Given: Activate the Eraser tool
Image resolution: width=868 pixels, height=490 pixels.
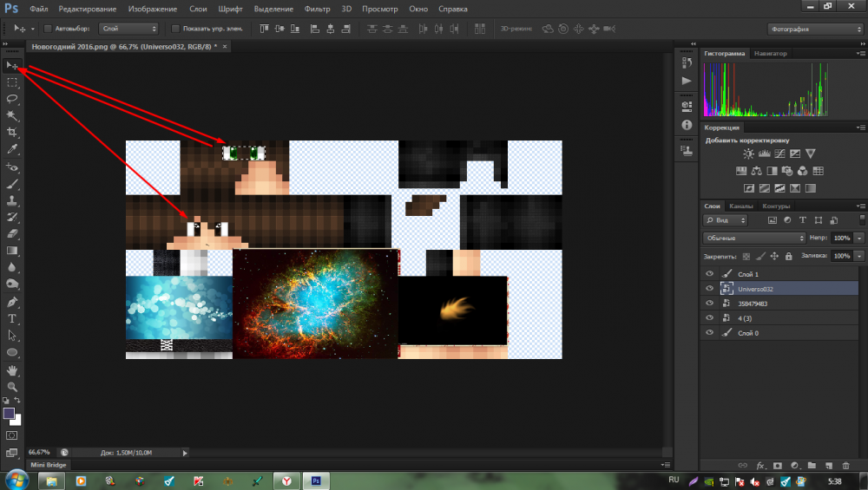Looking at the screenshot, I should coord(12,233).
